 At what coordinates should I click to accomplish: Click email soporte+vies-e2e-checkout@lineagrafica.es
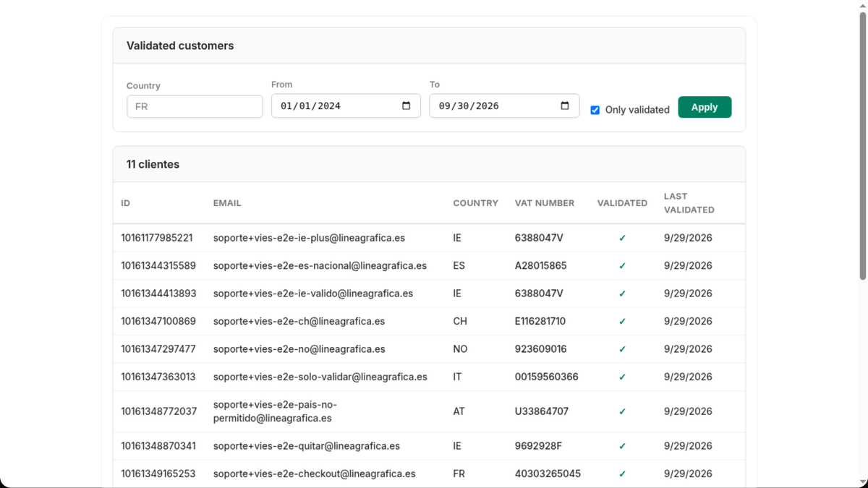(x=315, y=474)
